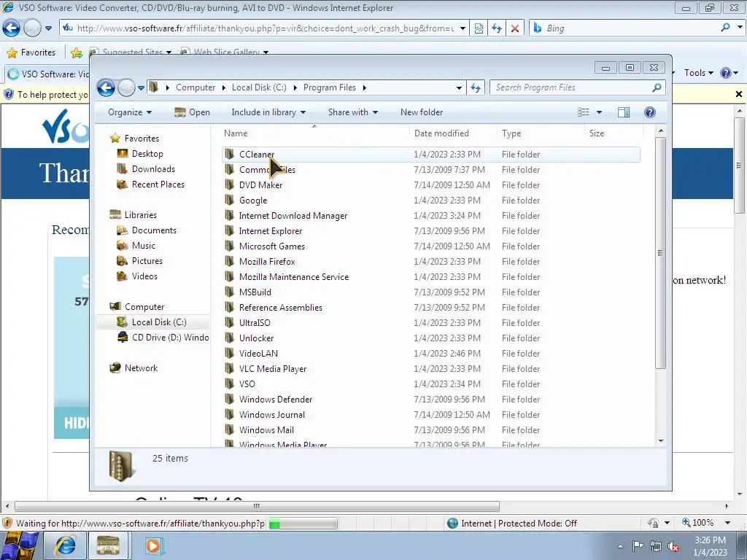Click the Explorer refresh icon beside address bar
This screenshot has height=560, width=747.
[476, 87]
